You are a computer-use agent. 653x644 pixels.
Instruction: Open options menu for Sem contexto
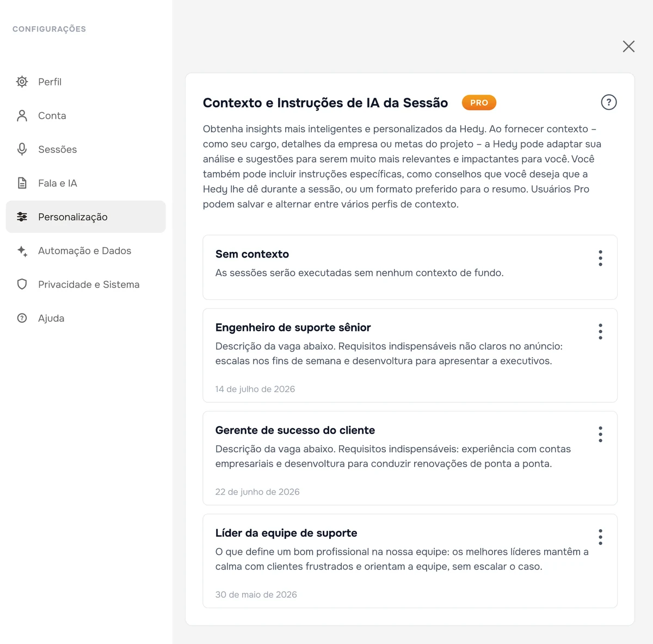pyautogui.click(x=600, y=258)
